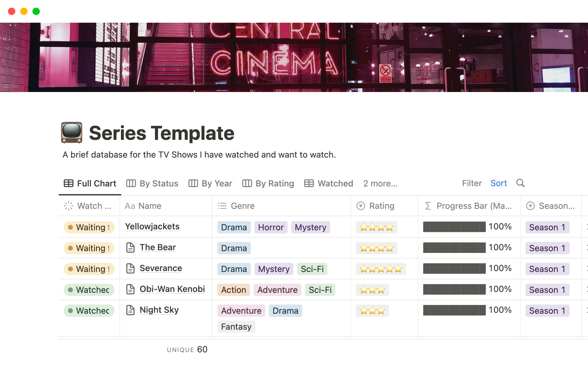Image resolution: width=588 pixels, height=368 pixels.
Task: Open the page icon beside Obi-Wan Kenobi
Action: pyautogui.click(x=130, y=289)
